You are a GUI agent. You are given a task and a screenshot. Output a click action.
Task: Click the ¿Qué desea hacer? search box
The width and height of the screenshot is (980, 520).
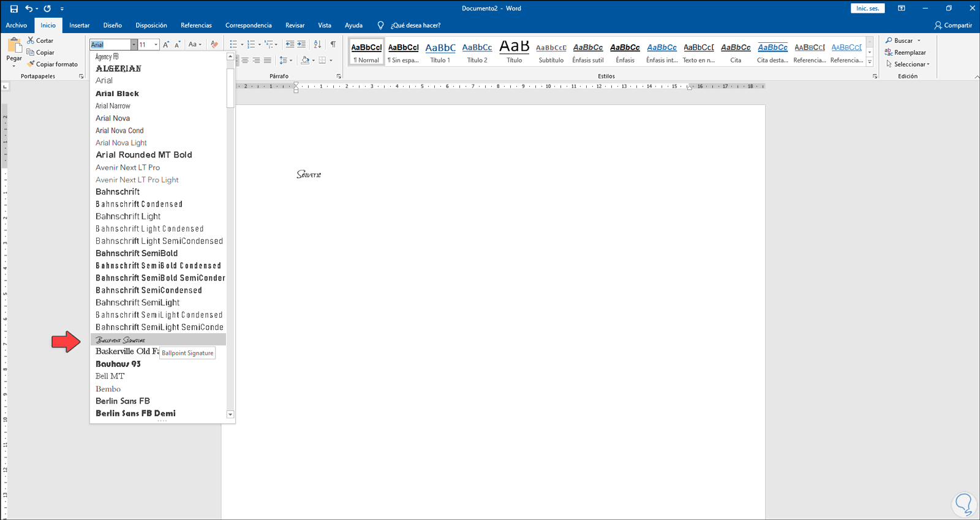pyautogui.click(x=416, y=25)
